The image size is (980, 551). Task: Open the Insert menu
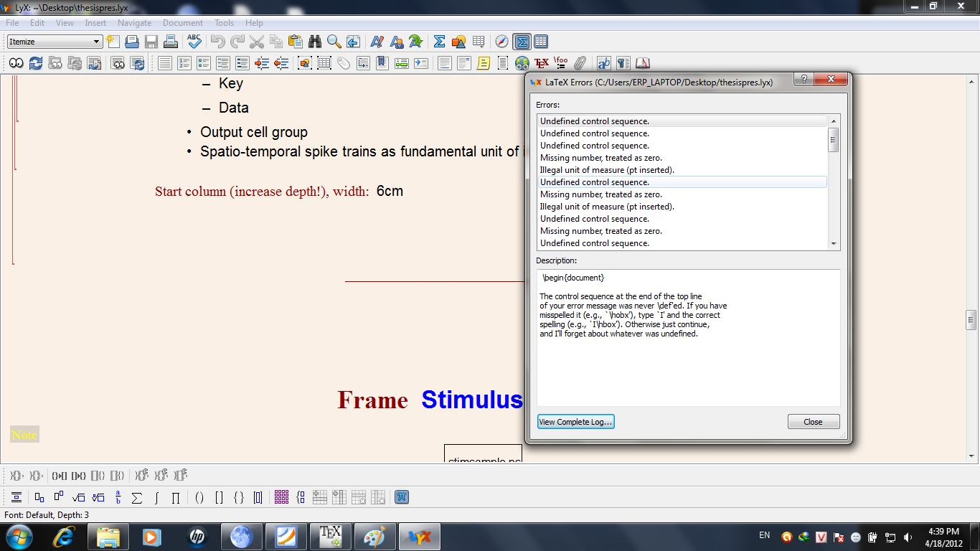click(95, 23)
